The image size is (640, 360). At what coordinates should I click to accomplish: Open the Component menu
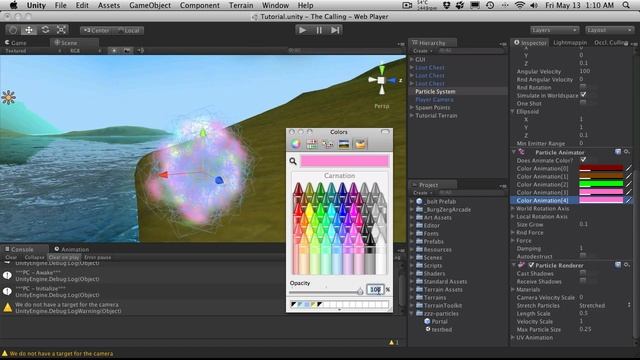click(200, 5)
